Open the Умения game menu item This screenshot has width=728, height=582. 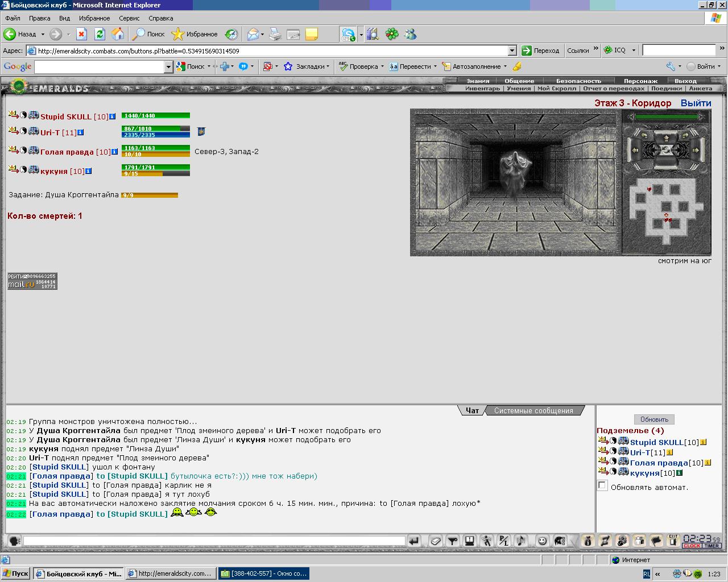(x=519, y=89)
